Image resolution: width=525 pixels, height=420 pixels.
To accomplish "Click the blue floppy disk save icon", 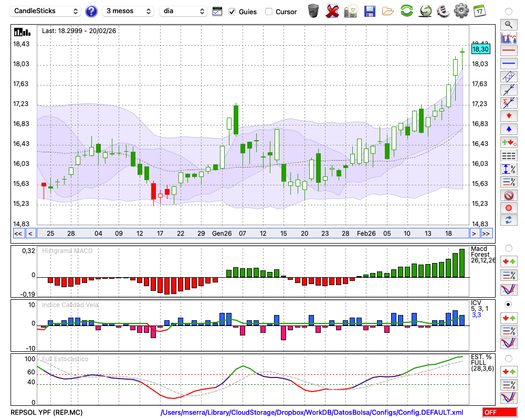I will pyautogui.click(x=370, y=11).
